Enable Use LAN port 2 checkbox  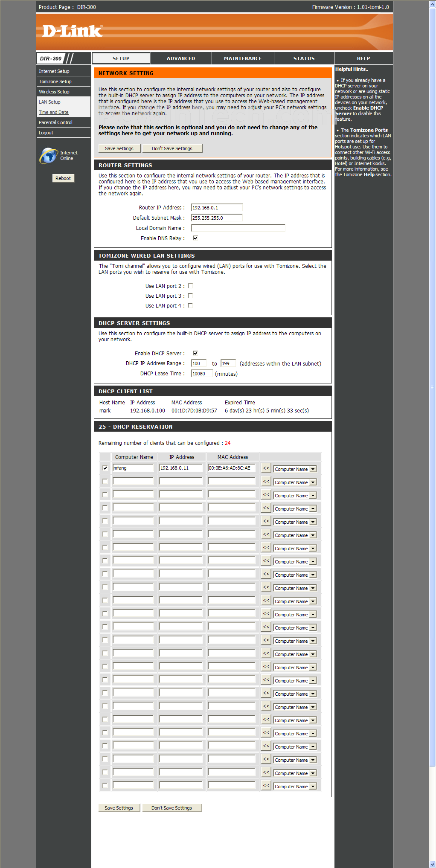click(190, 286)
